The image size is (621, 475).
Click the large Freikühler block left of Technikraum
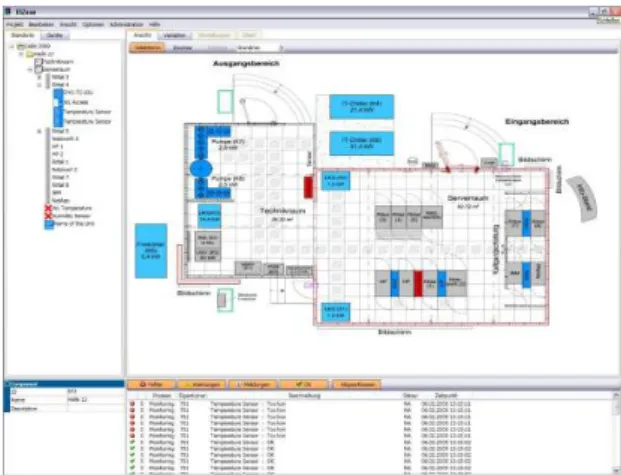150,250
